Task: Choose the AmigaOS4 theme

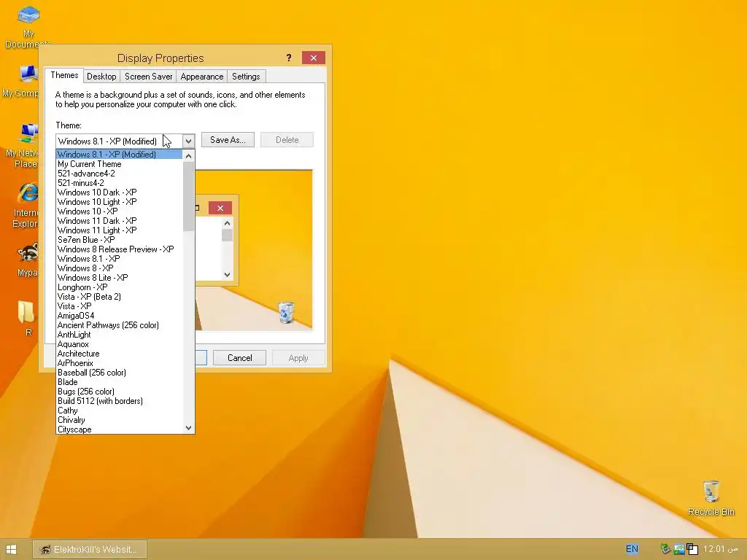Action: pyautogui.click(x=119, y=316)
